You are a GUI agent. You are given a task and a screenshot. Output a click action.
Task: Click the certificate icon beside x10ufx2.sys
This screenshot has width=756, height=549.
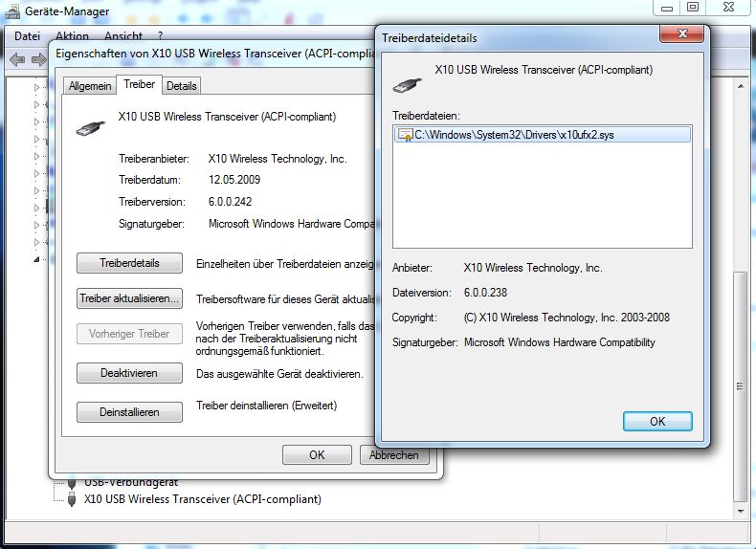405,135
